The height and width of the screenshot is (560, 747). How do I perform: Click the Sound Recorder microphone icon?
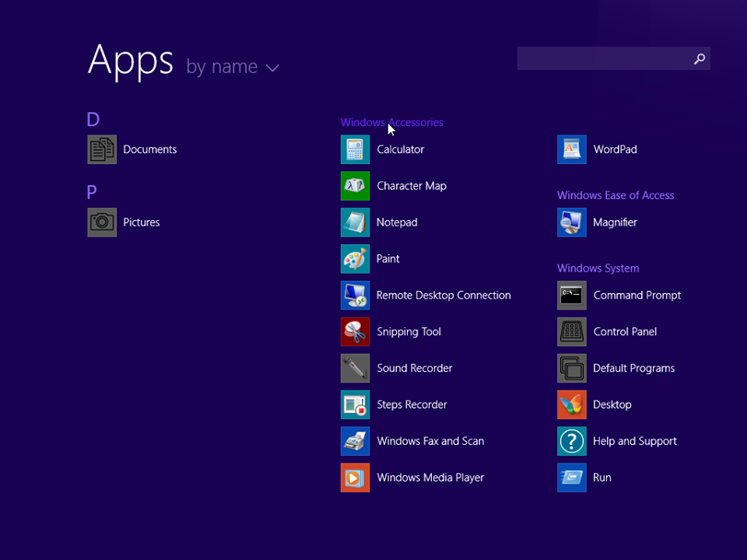pyautogui.click(x=355, y=368)
